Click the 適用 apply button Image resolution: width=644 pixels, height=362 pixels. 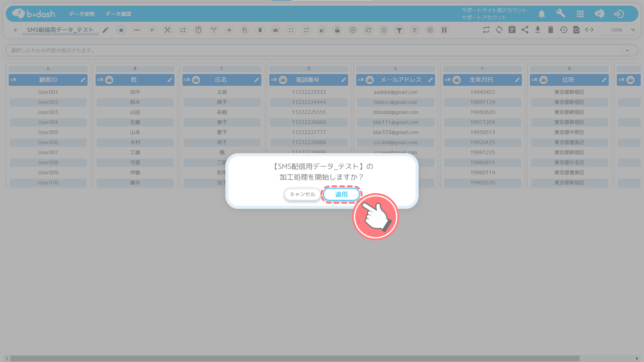341,194
